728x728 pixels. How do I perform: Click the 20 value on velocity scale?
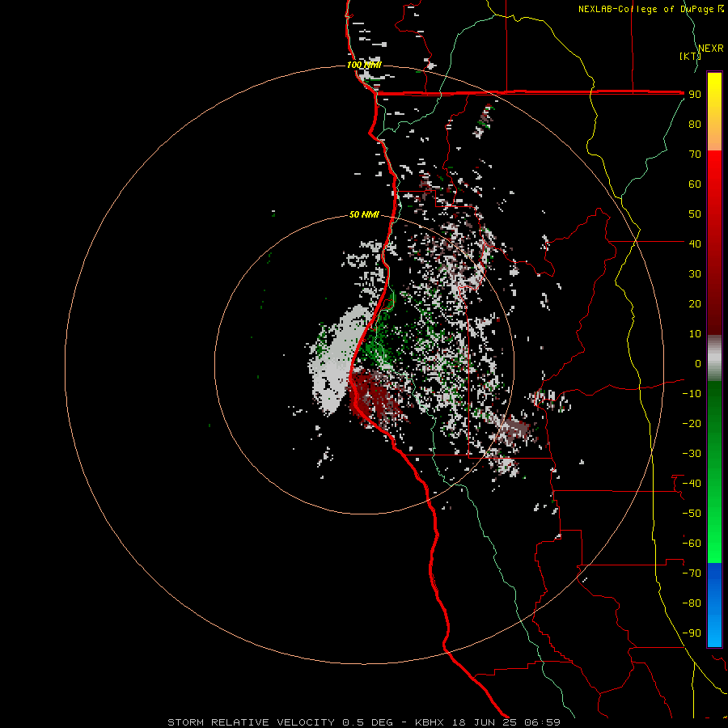(x=695, y=304)
